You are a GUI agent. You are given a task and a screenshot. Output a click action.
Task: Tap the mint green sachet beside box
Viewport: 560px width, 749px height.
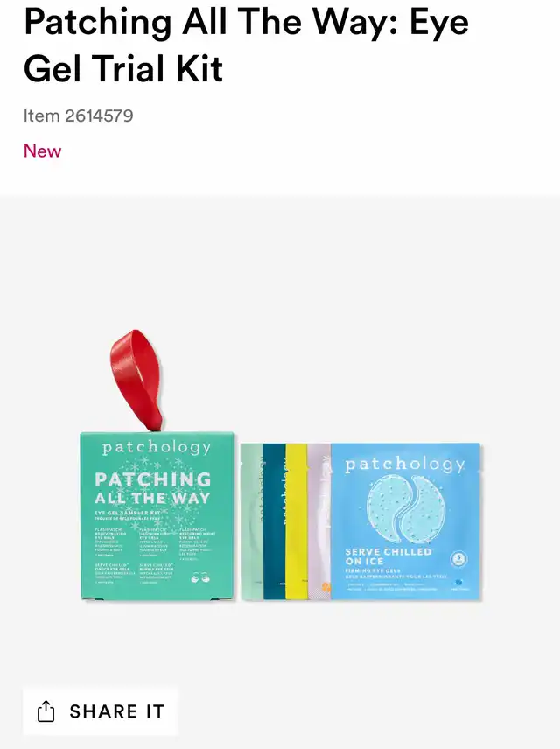point(252,521)
